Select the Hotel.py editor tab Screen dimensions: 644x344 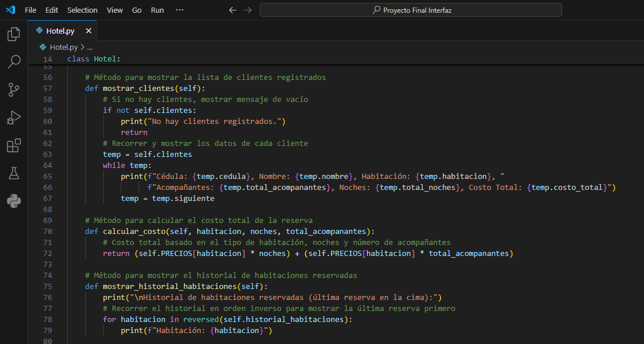click(x=61, y=31)
